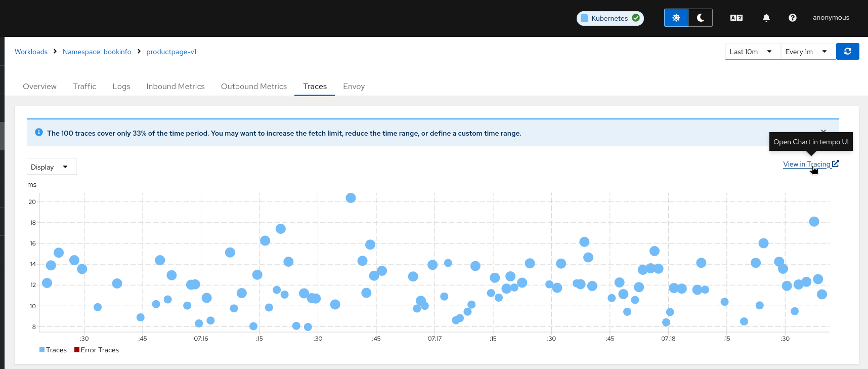This screenshot has height=369, width=868.
Task: Toggle Error Traces legend series
Action: [x=96, y=350]
